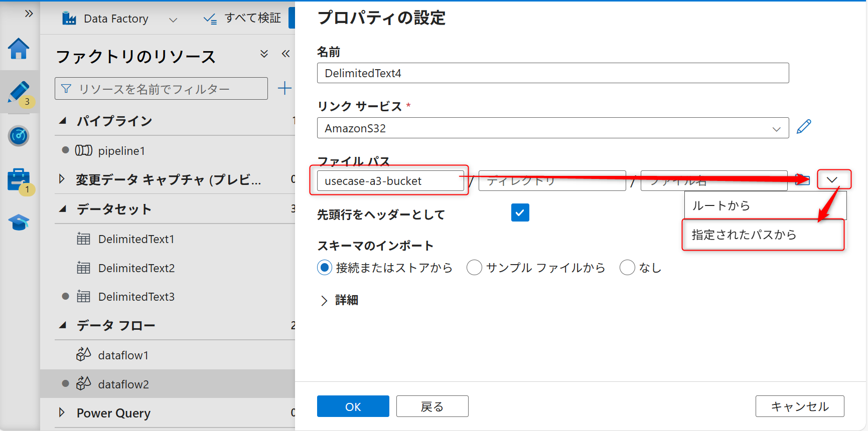
Task: Expand the Power Query tree node
Action: [62, 412]
